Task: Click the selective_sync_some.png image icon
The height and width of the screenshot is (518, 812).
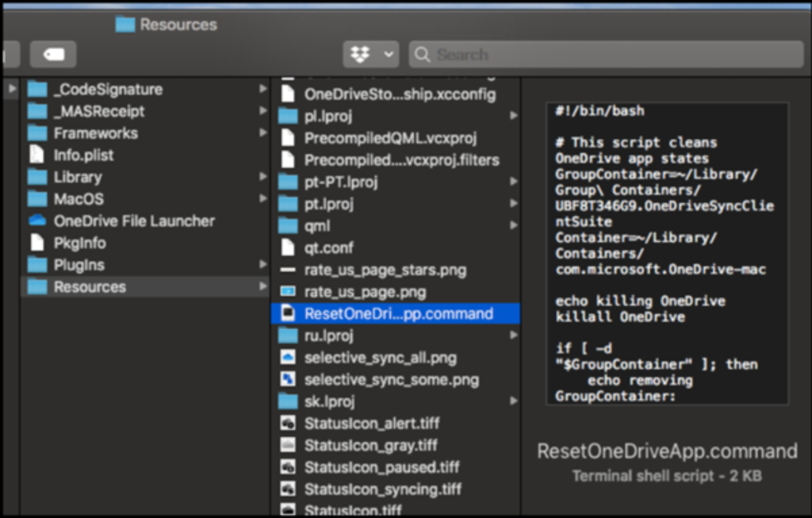Action: tap(288, 379)
